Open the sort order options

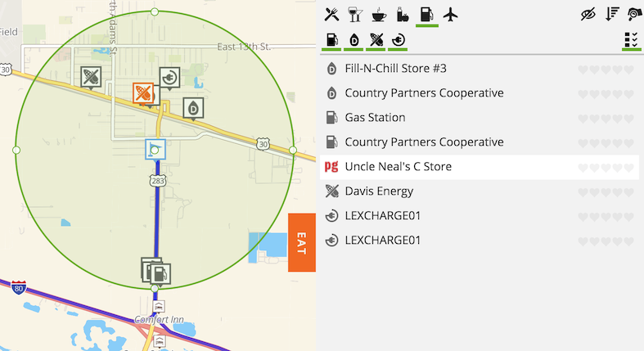click(611, 14)
